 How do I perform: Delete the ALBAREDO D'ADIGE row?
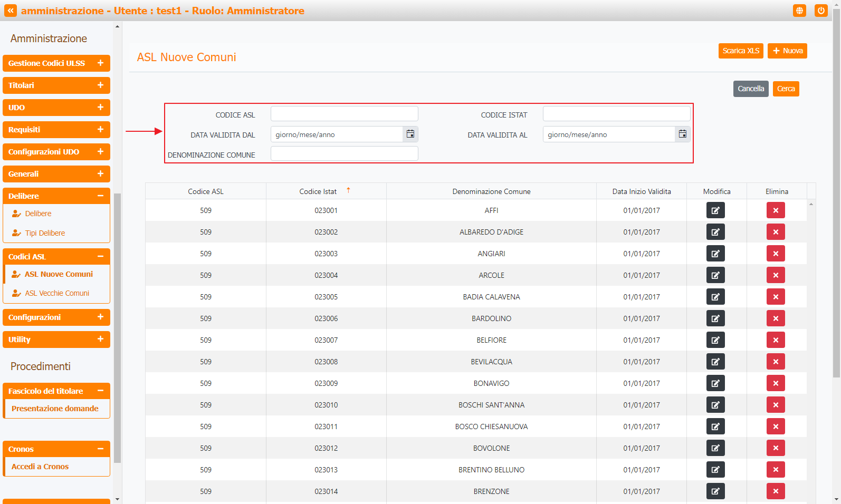click(x=775, y=232)
